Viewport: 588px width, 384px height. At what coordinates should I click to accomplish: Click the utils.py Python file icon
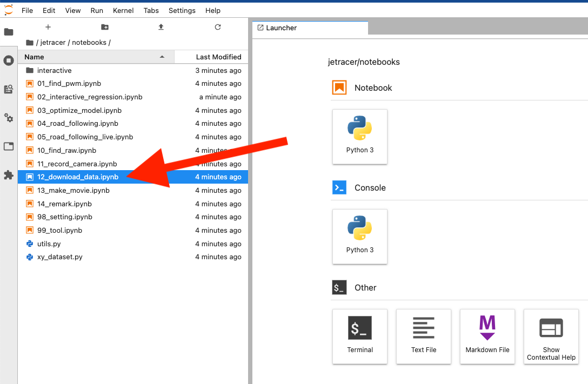(x=30, y=244)
